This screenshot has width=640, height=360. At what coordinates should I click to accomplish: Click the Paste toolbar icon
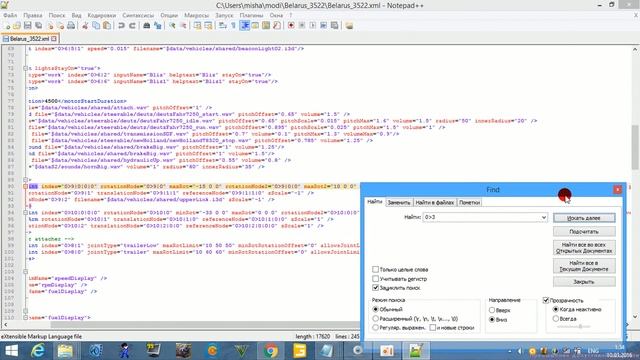[107, 26]
